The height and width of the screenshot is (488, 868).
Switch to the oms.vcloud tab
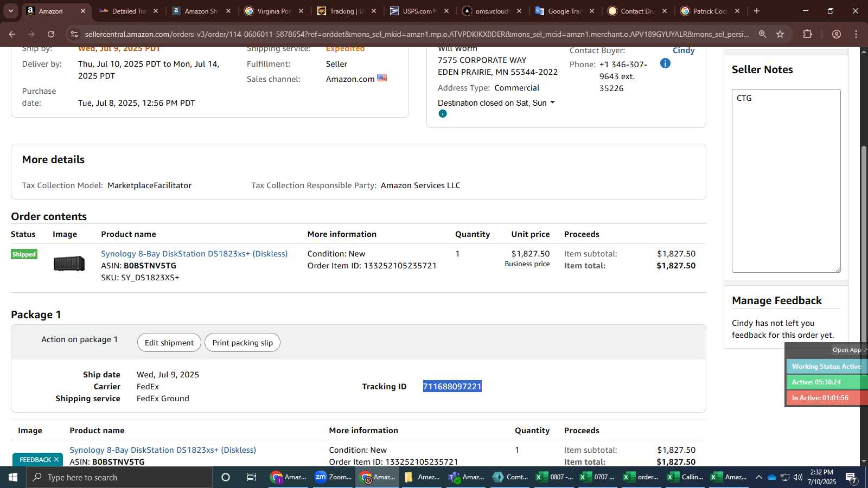[492, 11]
